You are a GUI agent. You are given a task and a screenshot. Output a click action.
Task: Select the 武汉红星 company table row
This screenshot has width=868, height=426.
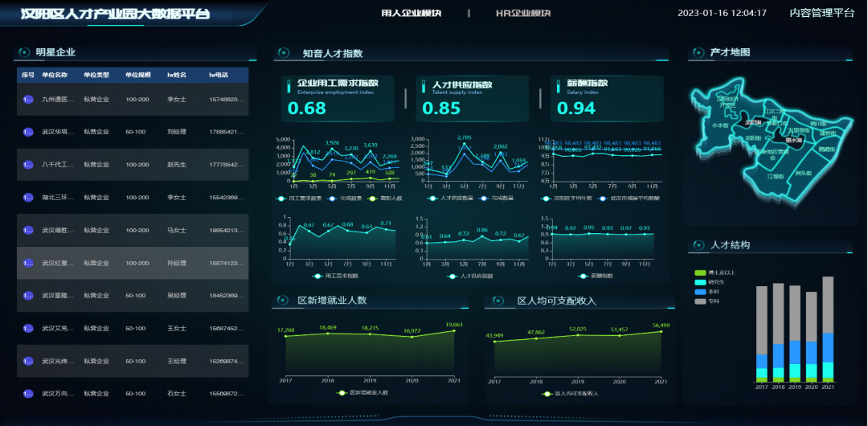(133, 263)
